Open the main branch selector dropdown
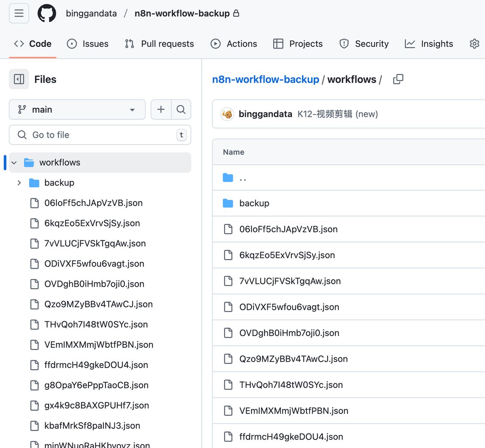485x448 pixels. click(77, 109)
